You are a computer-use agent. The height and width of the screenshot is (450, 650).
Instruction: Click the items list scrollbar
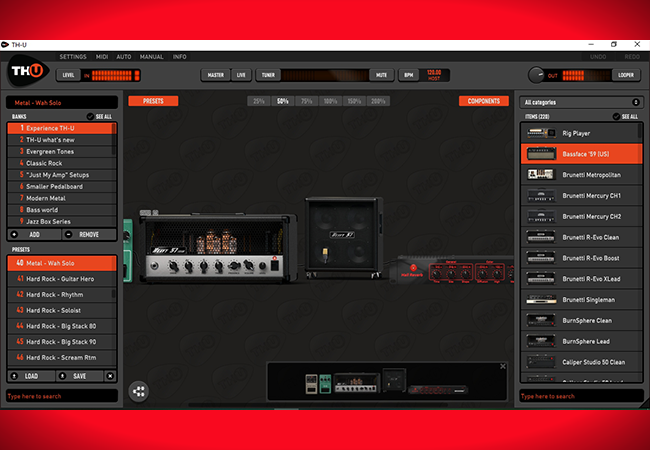640,132
